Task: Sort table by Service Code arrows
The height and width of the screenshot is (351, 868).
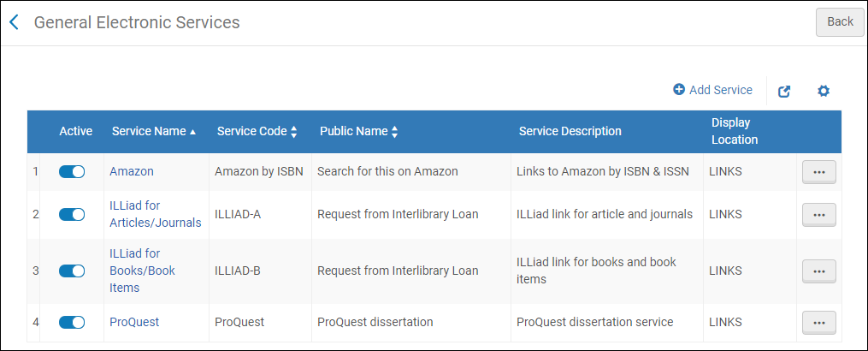Action: pyautogui.click(x=294, y=132)
